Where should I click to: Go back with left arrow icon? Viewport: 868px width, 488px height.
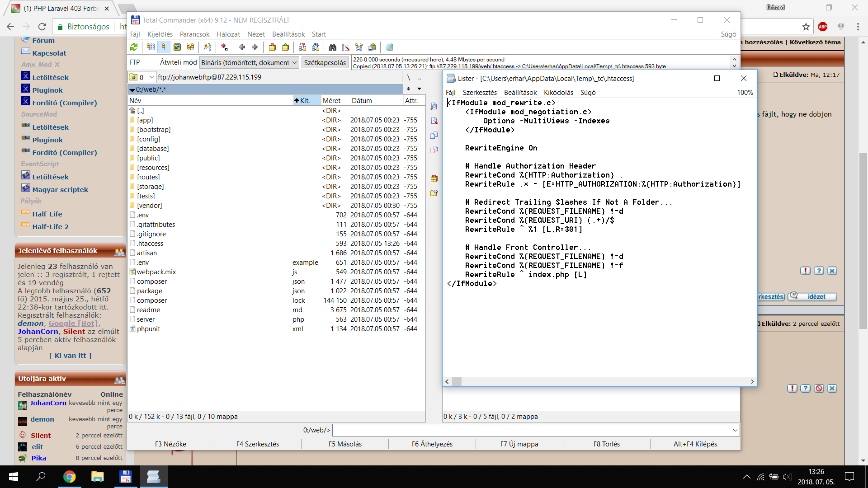(242, 47)
